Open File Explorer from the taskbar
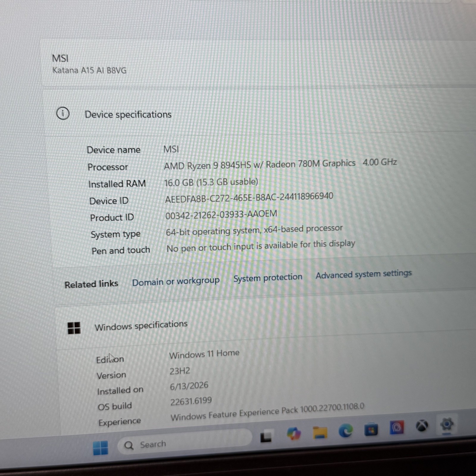The height and width of the screenshot is (476, 476). (320, 432)
